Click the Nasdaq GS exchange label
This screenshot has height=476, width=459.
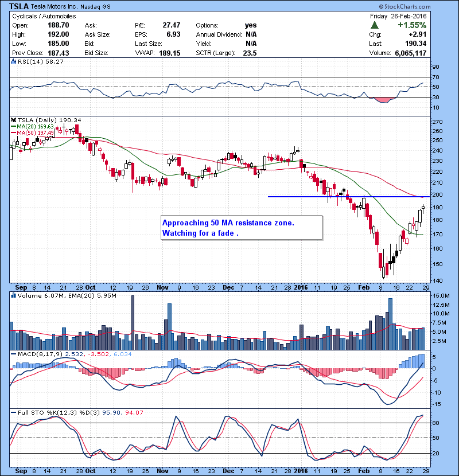pos(95,7)
